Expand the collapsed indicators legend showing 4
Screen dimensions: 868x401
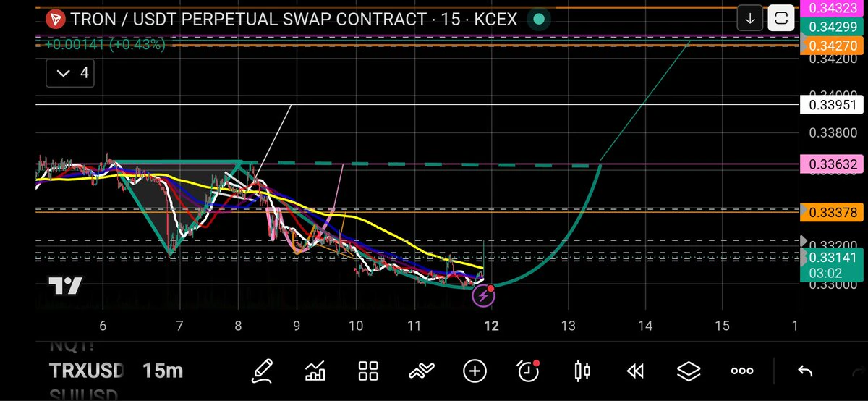pos(69,73)
